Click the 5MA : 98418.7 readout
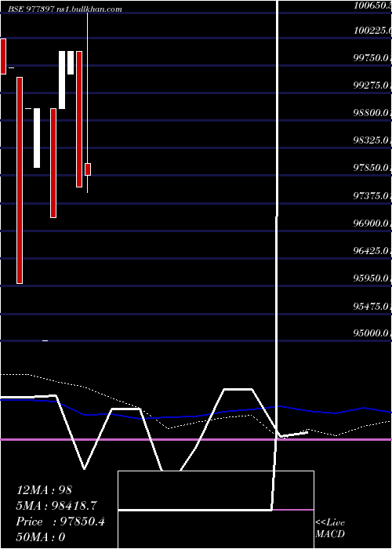This screenshot has width=392, height=549. click(x=56, y=506)
